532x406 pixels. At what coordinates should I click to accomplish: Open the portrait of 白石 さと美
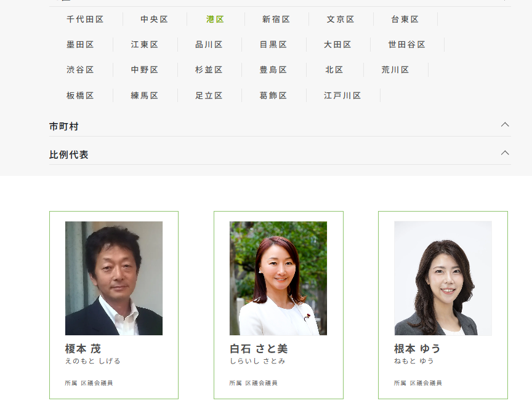pyautogui.click(x=278, y=278)
